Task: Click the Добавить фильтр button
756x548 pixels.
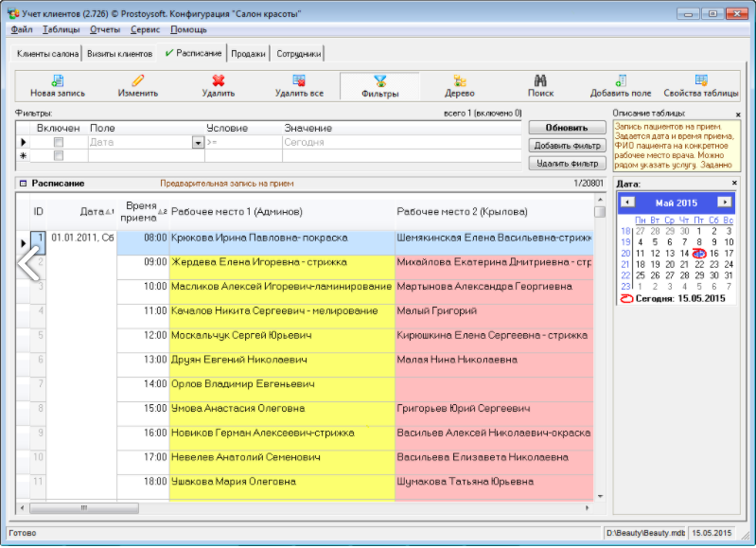Action: coord(567,146)
